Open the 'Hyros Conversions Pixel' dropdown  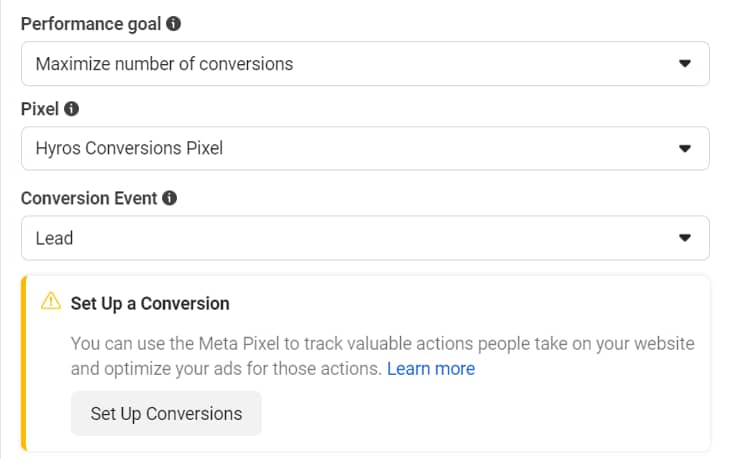pyautogui.click(x=365, y=148)
